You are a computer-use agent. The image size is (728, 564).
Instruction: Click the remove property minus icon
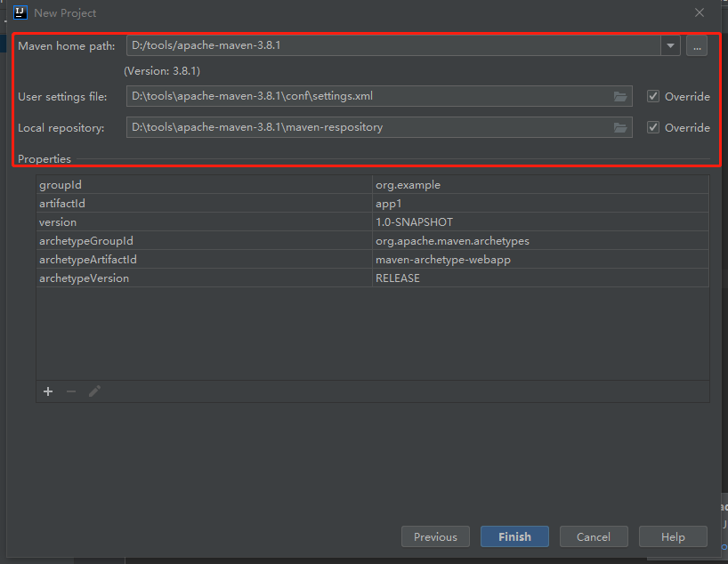71,391
